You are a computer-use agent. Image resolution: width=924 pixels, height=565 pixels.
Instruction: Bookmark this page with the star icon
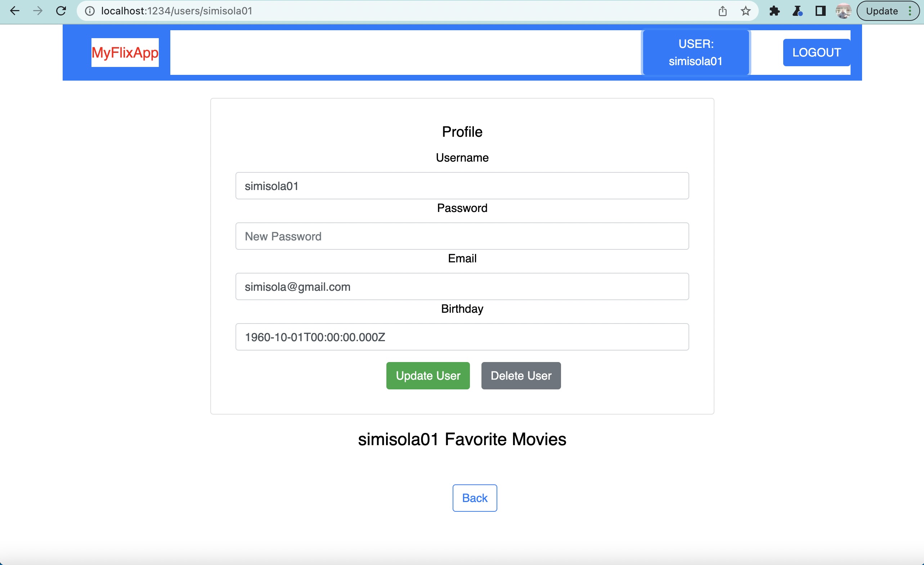tap(745, 11)
